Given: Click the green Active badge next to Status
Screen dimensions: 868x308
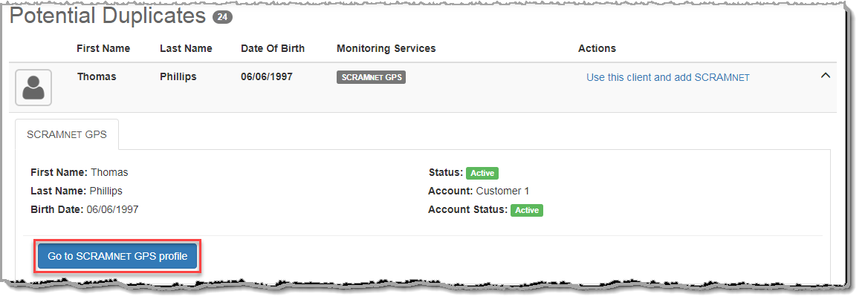Looking at the screenshot, I should pyautogui.click(x=482, y=173).
